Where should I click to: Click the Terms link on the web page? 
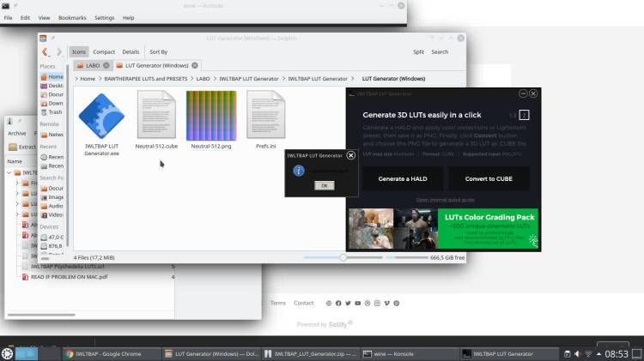(278, 304)
